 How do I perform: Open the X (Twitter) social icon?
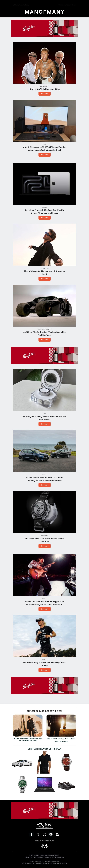click(38, 834)
